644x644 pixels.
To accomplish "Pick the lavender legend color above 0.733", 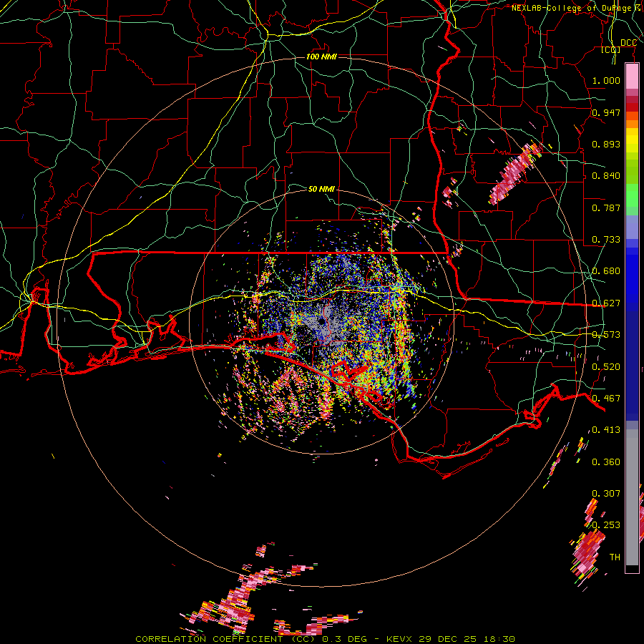I will (x=632, y=227).
